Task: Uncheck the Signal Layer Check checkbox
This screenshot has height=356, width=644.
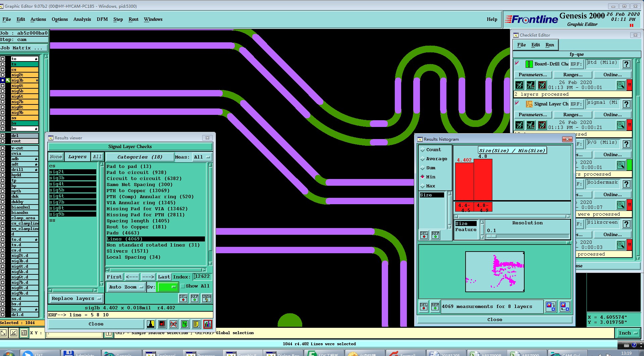Action: point(517,103)
